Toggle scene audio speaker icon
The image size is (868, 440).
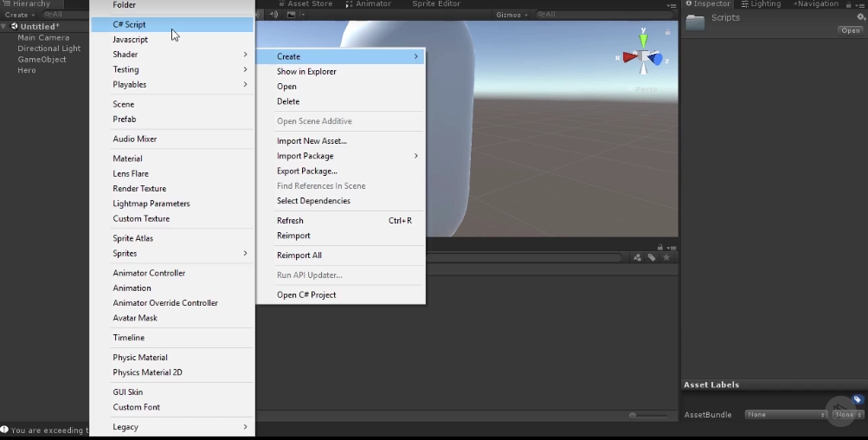273,15
